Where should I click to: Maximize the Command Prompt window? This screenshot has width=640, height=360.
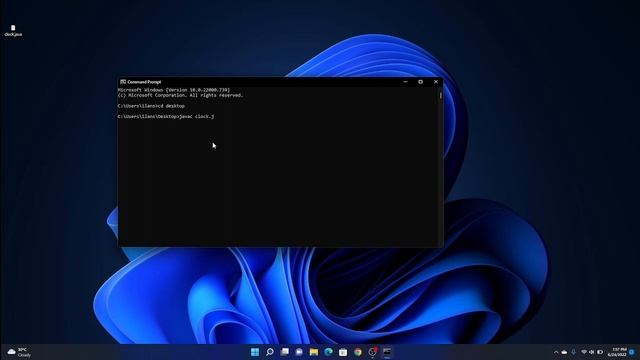tap(420, 82)
